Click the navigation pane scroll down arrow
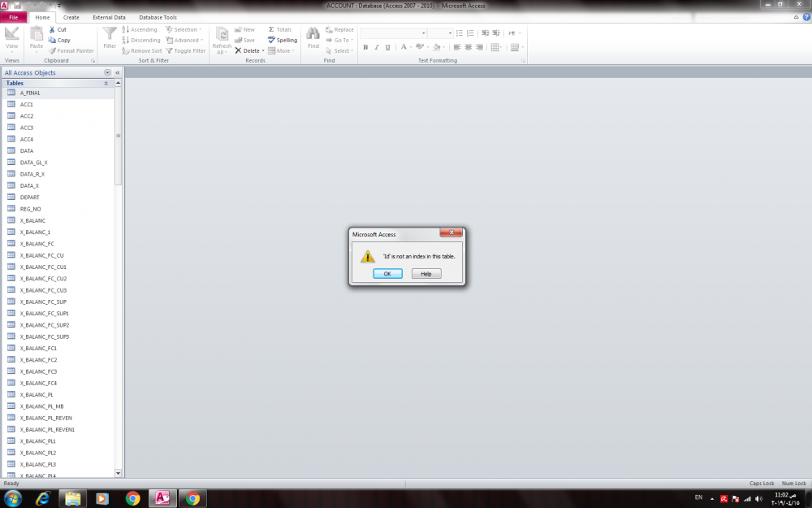This screenshot has height=508, width=812. pos(118,473)
